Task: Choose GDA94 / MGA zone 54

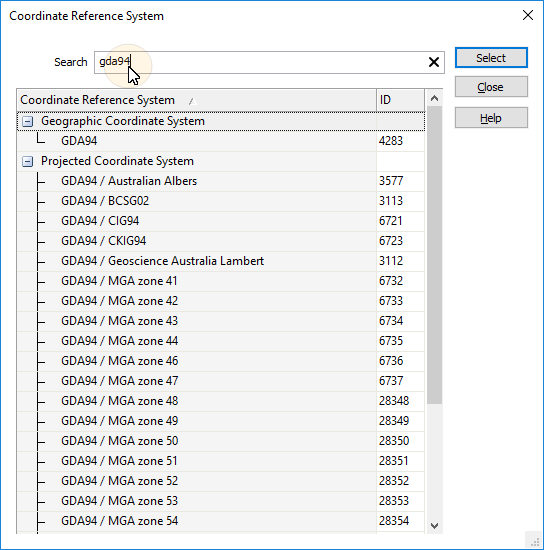Action: [x=221, y=521]
